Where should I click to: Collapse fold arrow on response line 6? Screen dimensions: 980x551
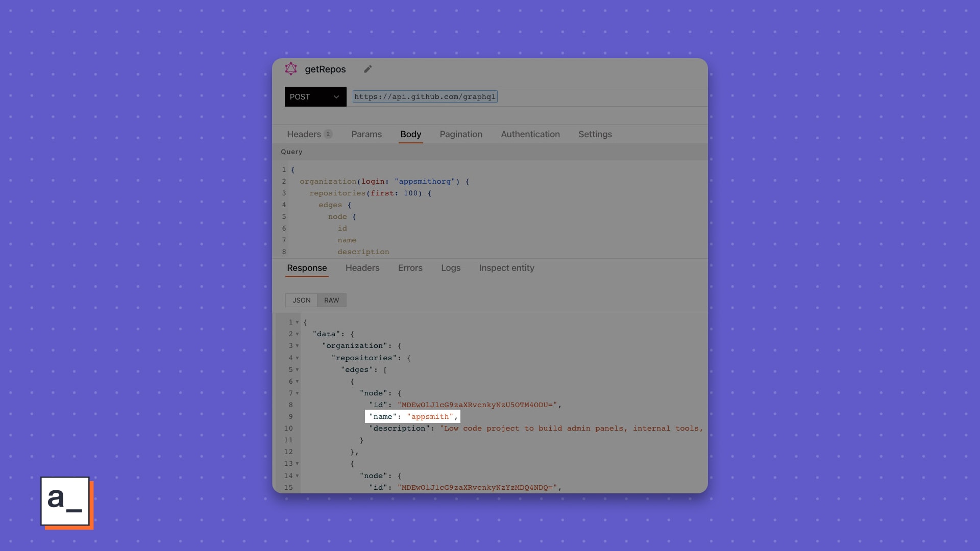point(297,382)
